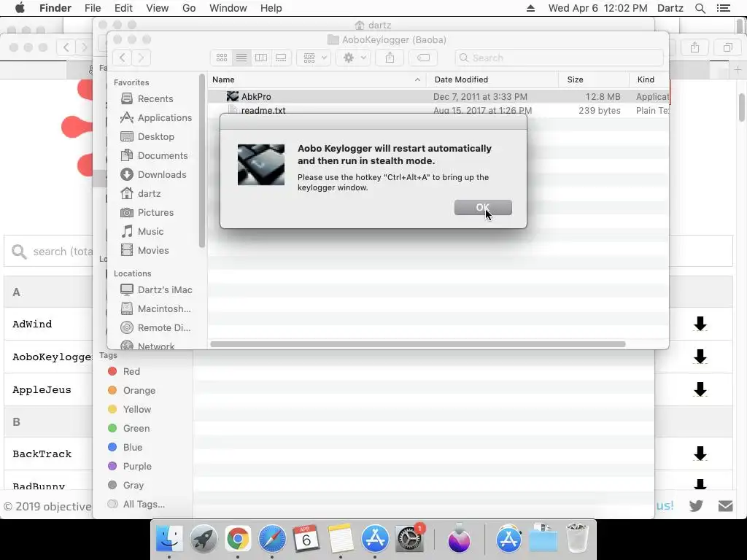Click the Edit Tags toolbar button
This screenshot has width=747, height=560.
[x=423, y=58]
